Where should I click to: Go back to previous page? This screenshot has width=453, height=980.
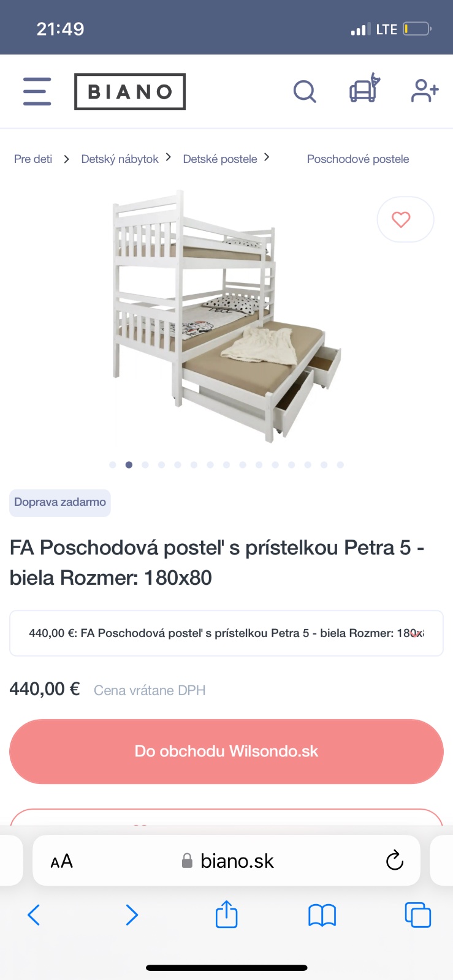34,915
